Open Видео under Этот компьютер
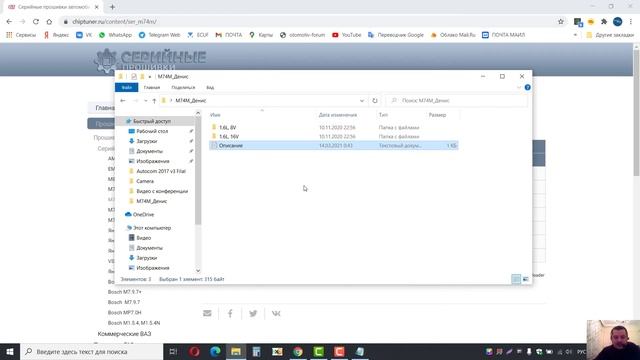 click(x=143, y=238)
